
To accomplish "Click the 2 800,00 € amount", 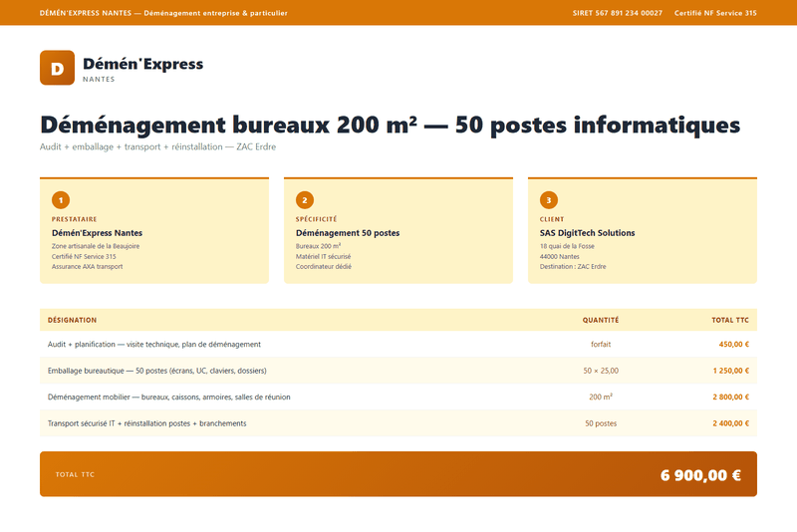I will coord(730,398).
